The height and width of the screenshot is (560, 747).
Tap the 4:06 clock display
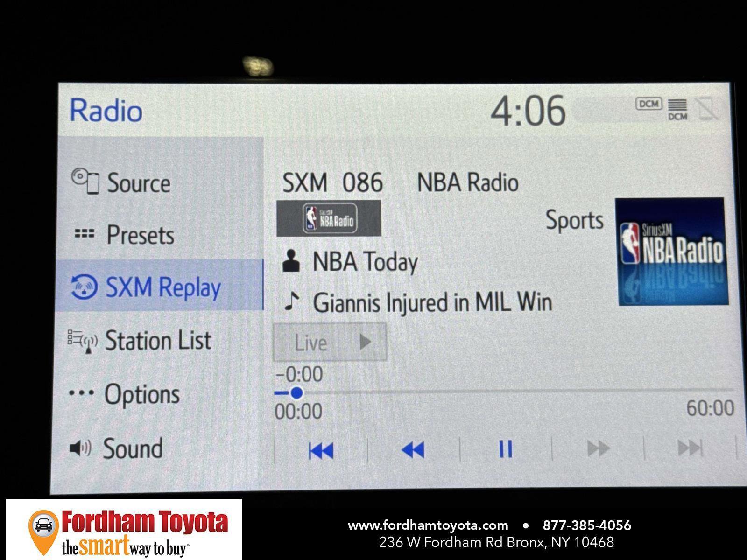[x=528, y=111]
